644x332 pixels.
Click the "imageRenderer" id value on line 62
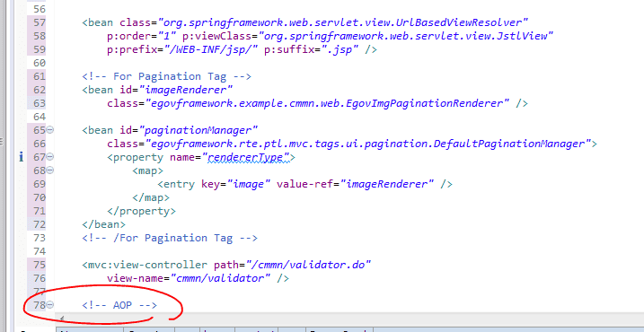(x=186, y=90)
